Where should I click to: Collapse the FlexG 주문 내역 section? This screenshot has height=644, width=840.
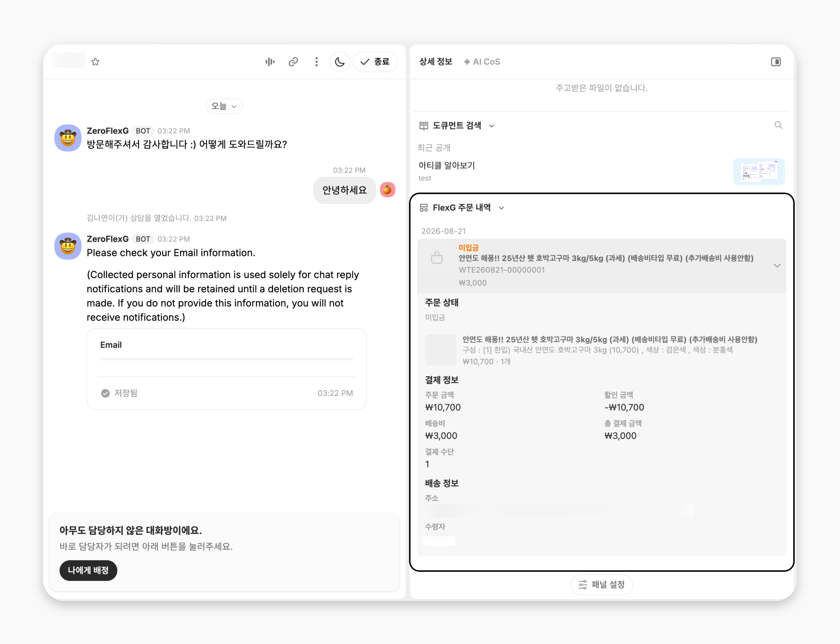pos(502,208)
